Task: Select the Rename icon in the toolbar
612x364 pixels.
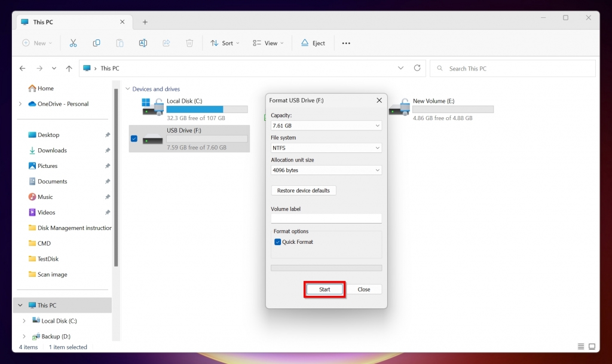Action: point(143,42)
